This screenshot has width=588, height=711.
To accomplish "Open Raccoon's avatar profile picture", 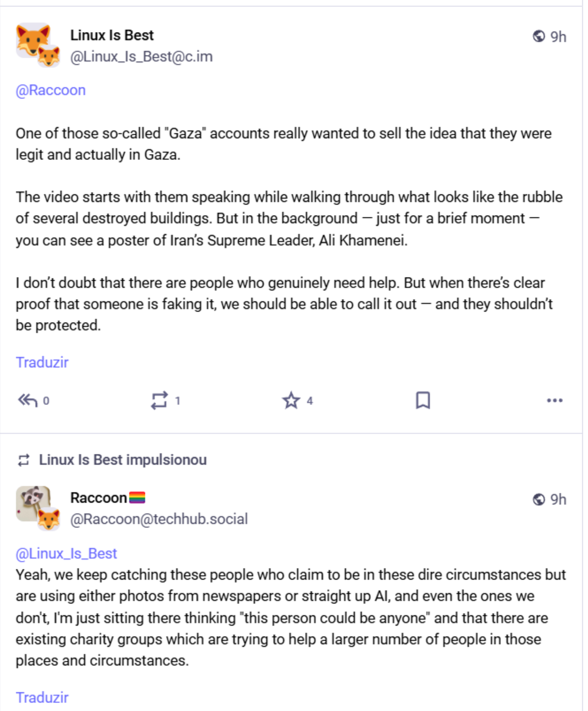I will coord(33,503).
